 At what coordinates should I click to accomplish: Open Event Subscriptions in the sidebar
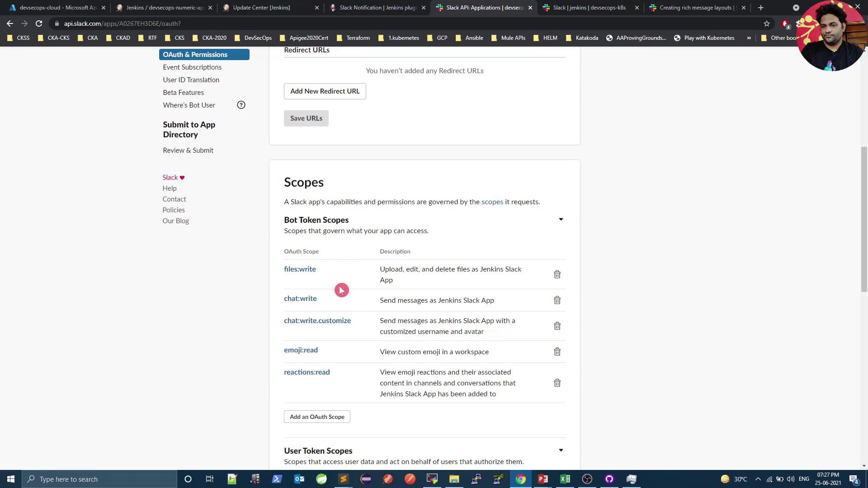192,67
